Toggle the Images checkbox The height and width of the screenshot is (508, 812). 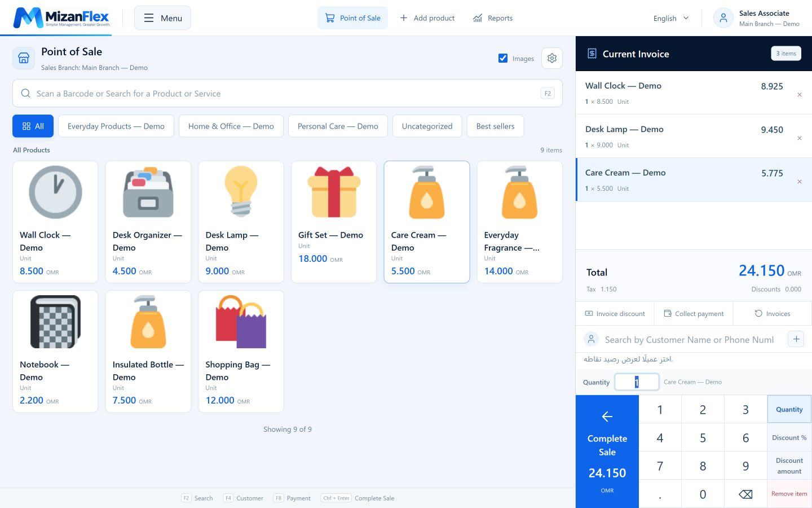tap(503, 58)
